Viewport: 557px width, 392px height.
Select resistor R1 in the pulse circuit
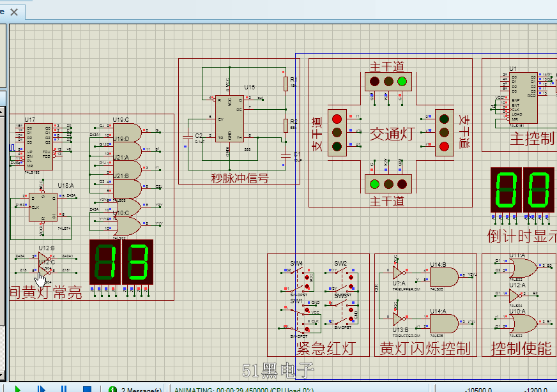(x=286, y=84)
